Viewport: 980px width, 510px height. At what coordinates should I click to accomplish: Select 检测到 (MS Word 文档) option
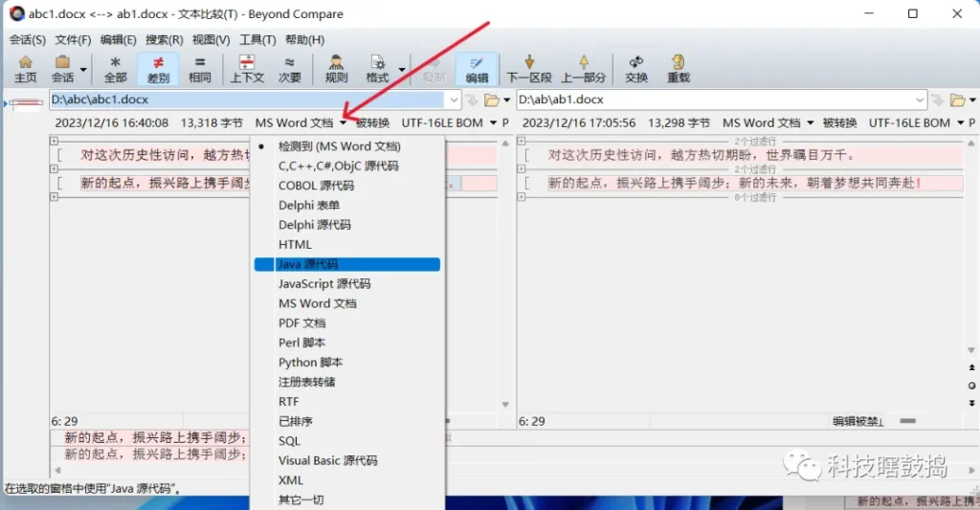[347, 146]
